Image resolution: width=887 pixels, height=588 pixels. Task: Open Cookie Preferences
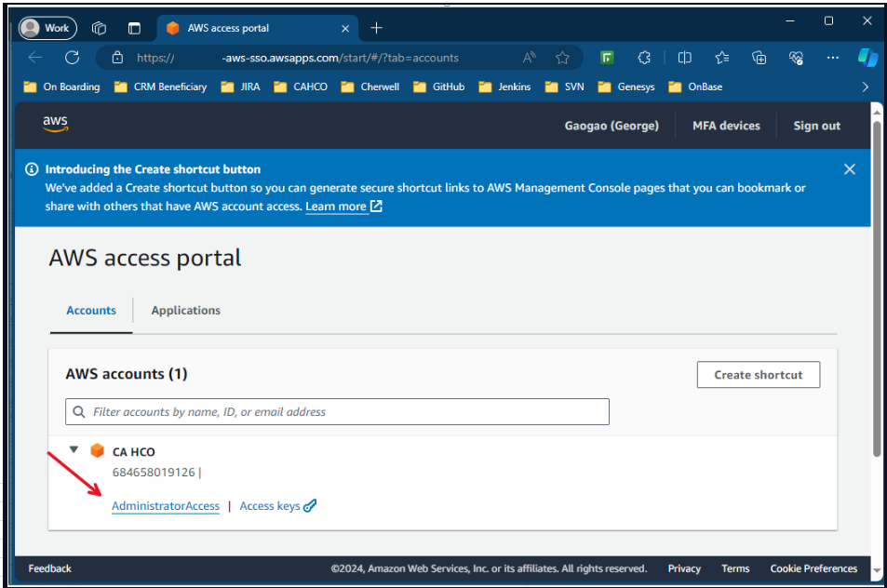[813, 568]
